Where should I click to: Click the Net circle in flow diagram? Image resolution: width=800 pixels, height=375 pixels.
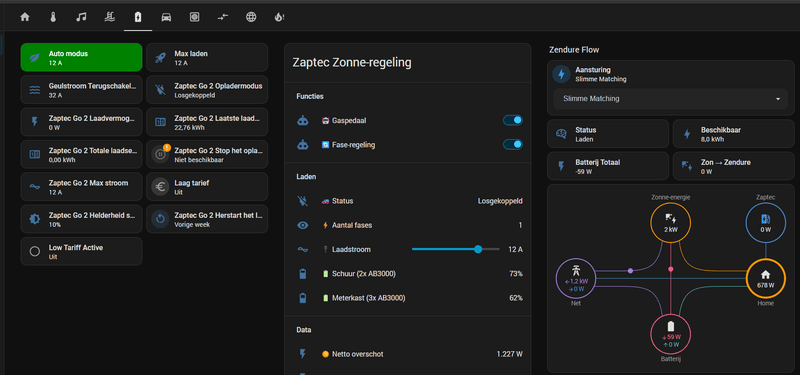tap(576, 279)
